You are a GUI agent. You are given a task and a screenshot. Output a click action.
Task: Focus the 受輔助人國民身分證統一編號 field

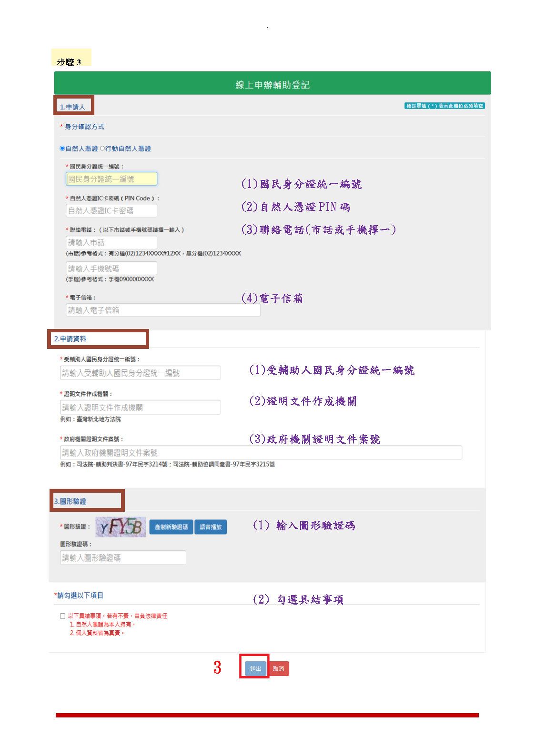click(x=141, y=373)
